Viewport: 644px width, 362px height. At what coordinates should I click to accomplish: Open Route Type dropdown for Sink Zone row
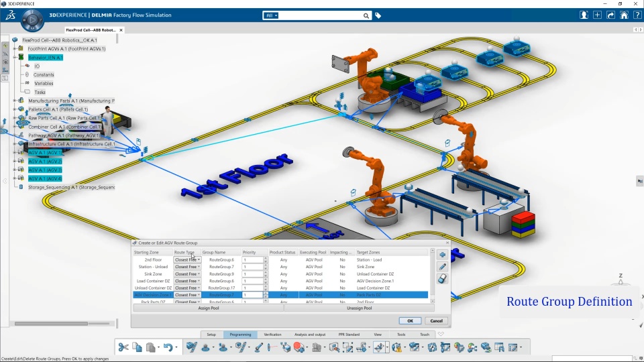187,274
